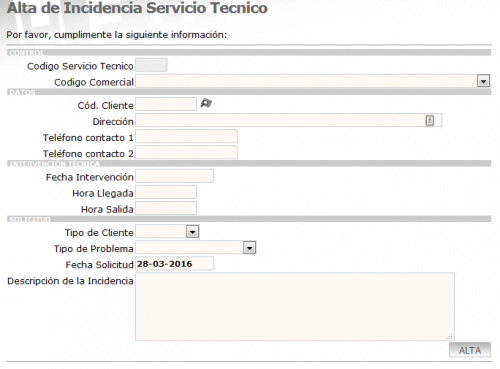Click the Hora Salida input box
The height and width of the screenshot is (369, 500).
166,208
